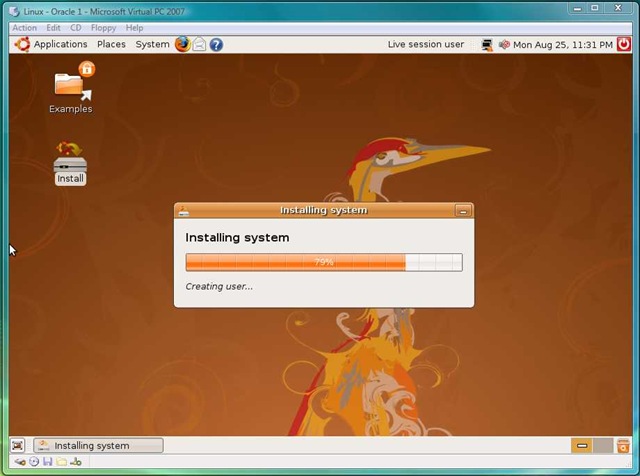Click the network connection tray icon
Viewport: 640px width, 476px height.
pyautogui.click(x=487, y=44)
